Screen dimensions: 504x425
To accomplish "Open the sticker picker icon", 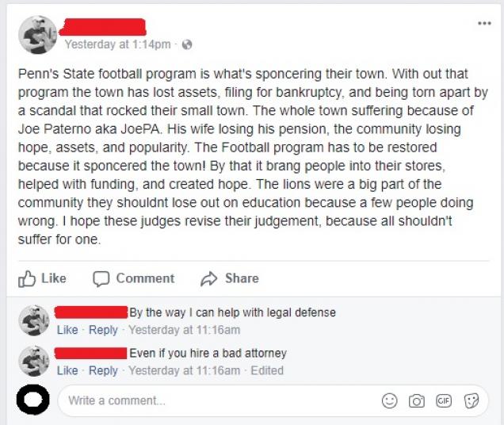I will [472, 401].
